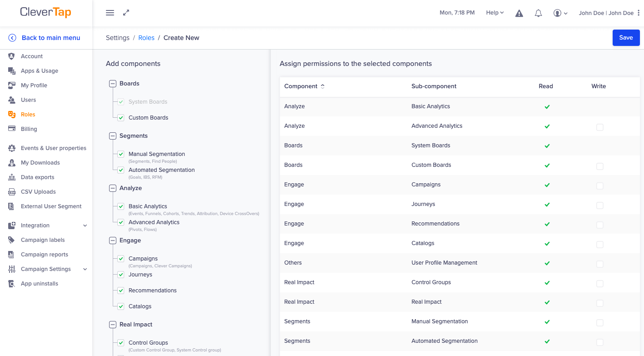Collapse the Engage tree group
Viewport: 644px width, 356px height.
113,241
